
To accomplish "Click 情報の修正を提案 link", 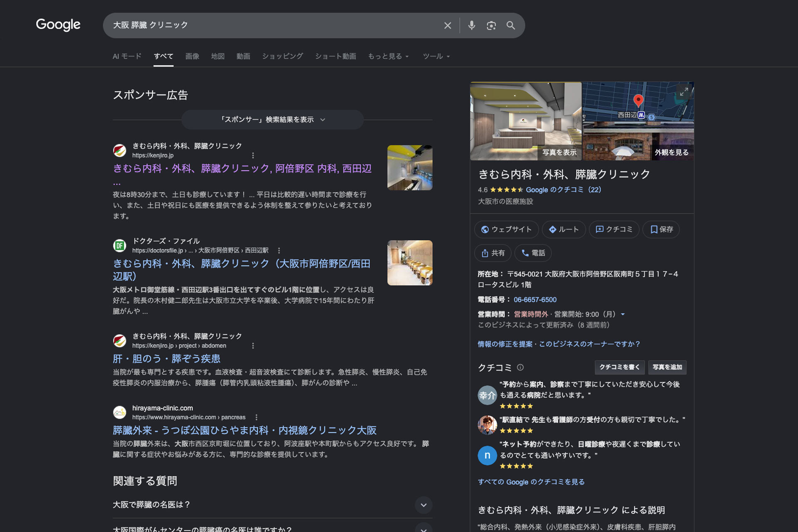I will coord(505,344).
